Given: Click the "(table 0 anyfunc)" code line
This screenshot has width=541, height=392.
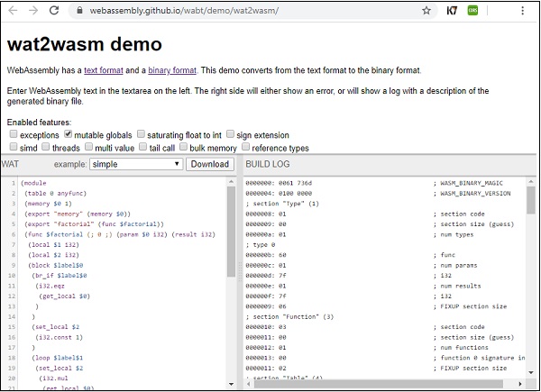Looking at the screenshot, I should pyautogui.click(x=55, y=194).
